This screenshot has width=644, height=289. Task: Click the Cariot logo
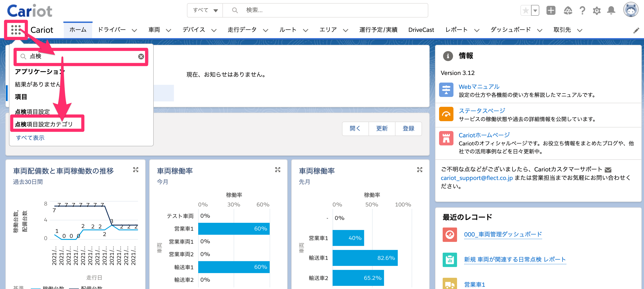30,11
